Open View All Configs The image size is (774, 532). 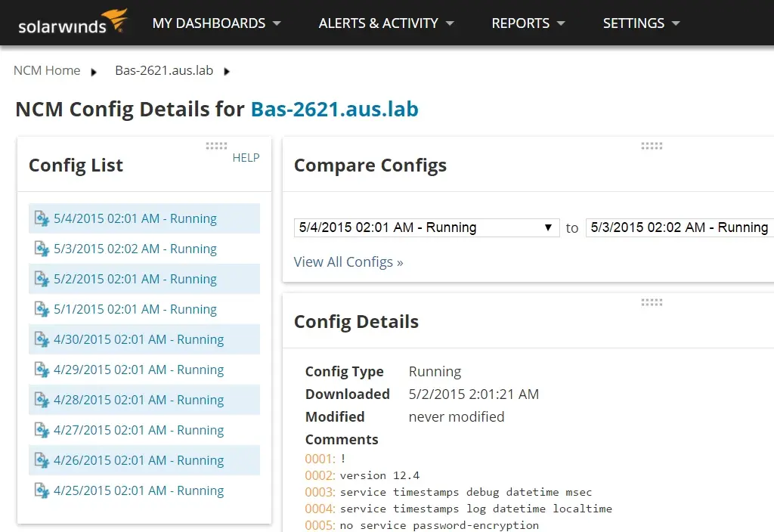pyautogui.click(x=348, y=261)
